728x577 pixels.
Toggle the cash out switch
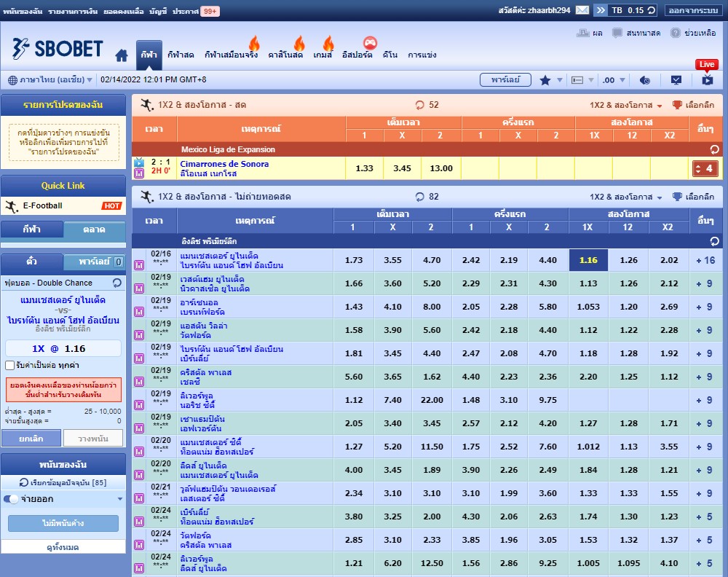(x=11, y=499)
